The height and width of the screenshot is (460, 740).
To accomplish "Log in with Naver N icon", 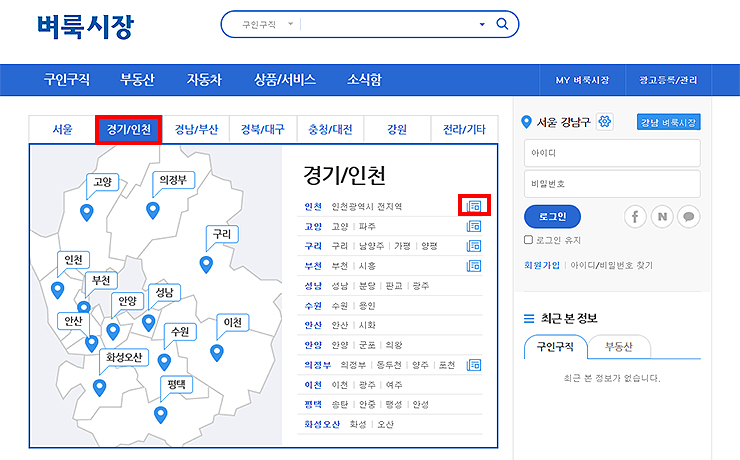I will [662, 217].
